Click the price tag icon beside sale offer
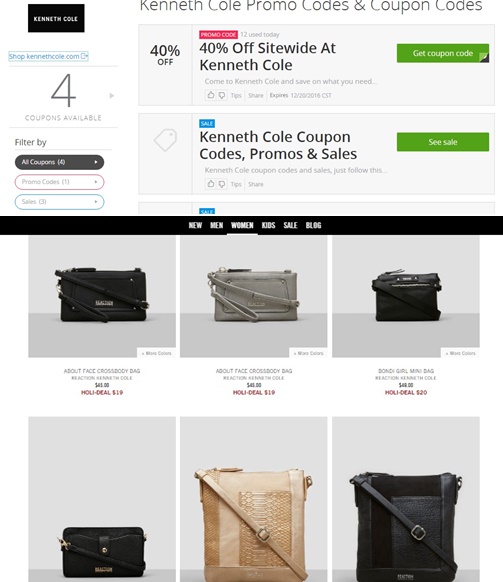The image size is (503, 582). click(165, 140)
